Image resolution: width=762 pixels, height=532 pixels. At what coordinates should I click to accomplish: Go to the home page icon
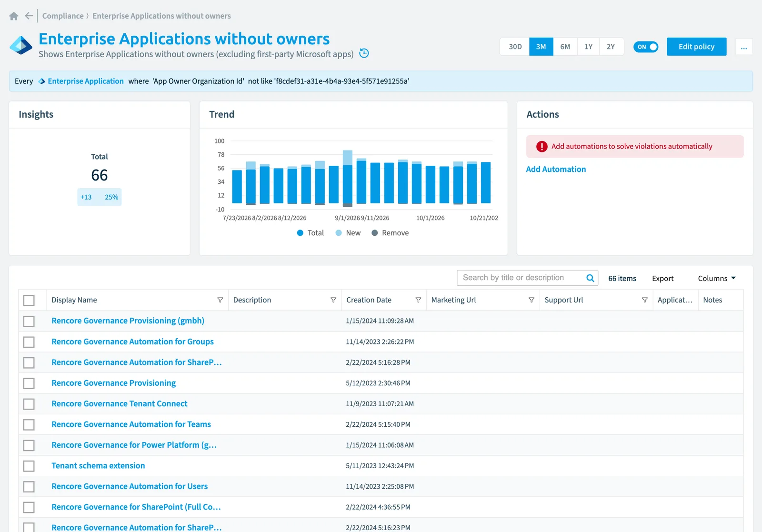pyautogui.click(x=14, y=16)
